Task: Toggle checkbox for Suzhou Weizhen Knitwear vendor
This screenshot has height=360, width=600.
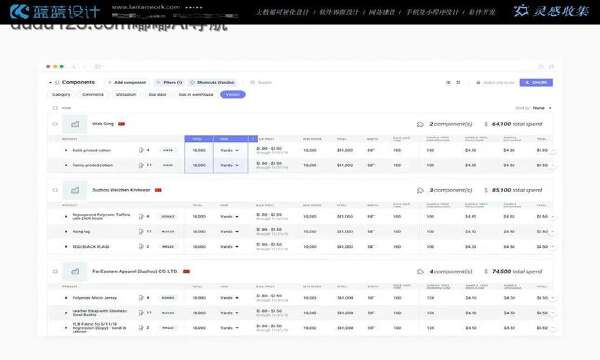Action: click(x=55, y=190)
